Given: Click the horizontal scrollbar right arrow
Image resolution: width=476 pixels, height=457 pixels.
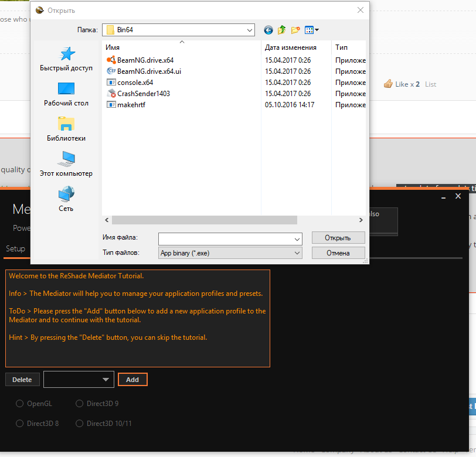Looking at the screenshot, I should tap(361, 220).
